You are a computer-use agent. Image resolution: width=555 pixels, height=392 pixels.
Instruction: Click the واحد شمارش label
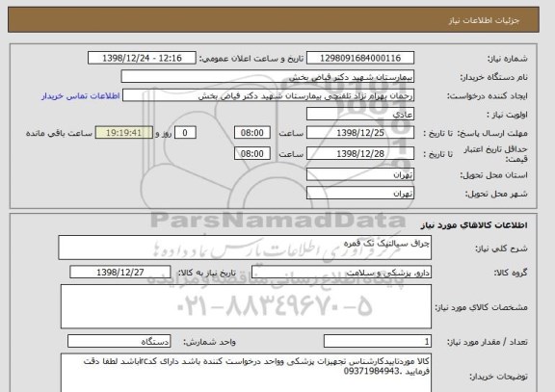(x=209, y=342)
